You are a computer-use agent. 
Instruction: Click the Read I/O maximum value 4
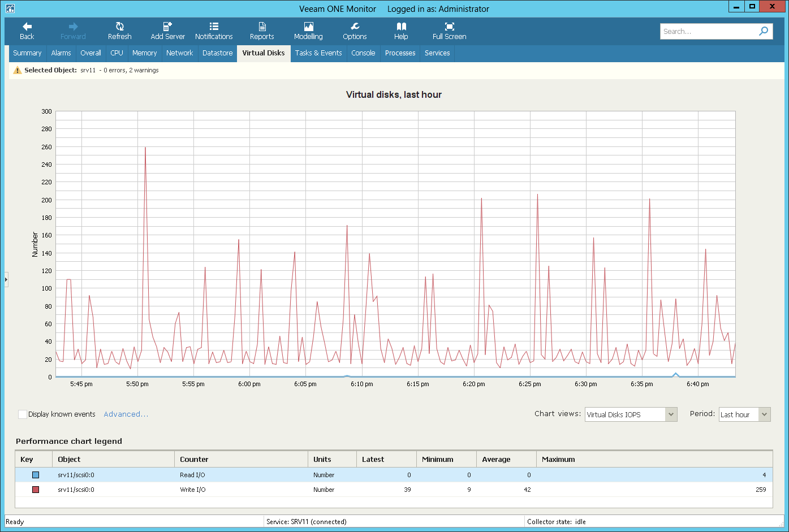pos(764,475)
